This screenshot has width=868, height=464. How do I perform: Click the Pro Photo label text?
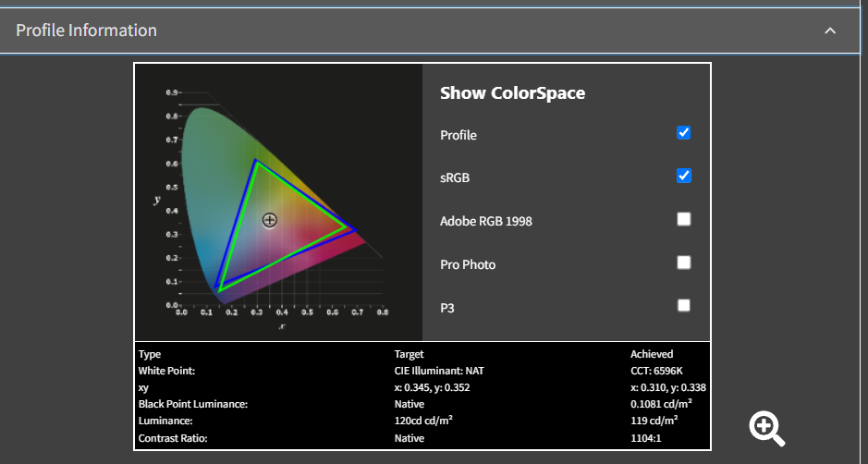468,264
